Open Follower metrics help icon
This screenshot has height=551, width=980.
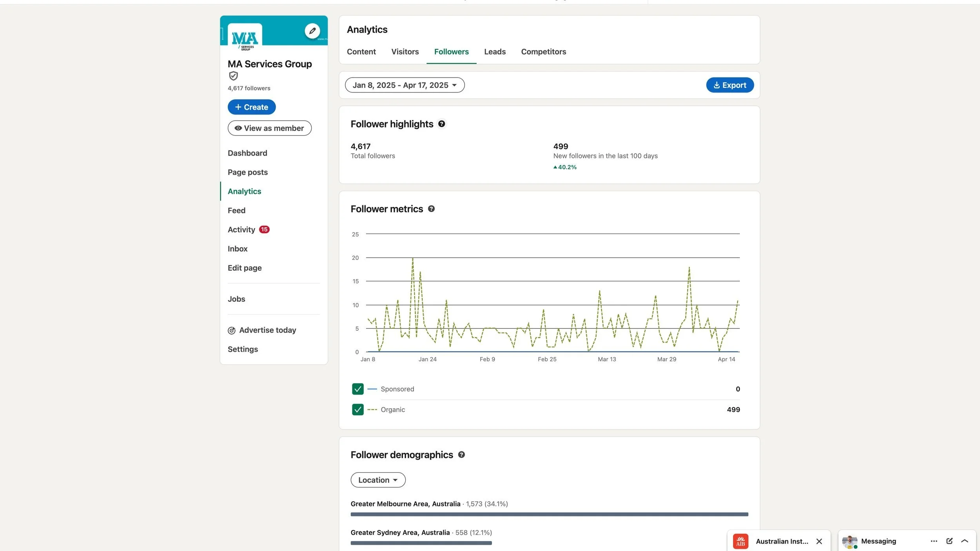(431, 209)
